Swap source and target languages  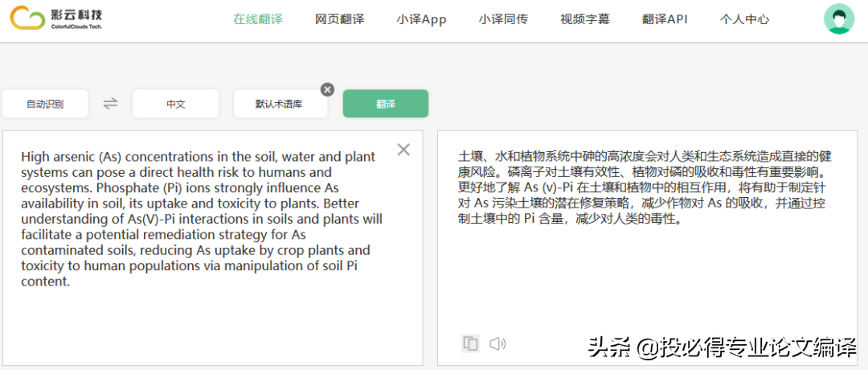click(110, 103)
